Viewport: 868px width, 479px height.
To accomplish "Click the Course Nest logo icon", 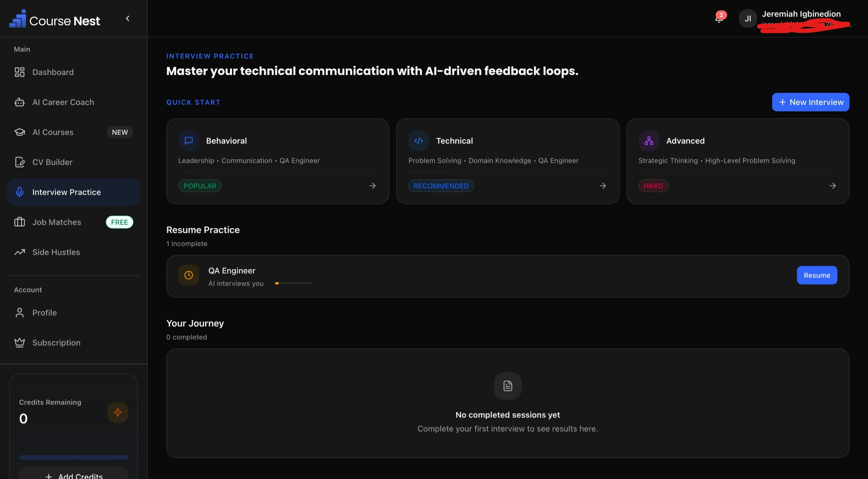I will click(x=18, y=19).
